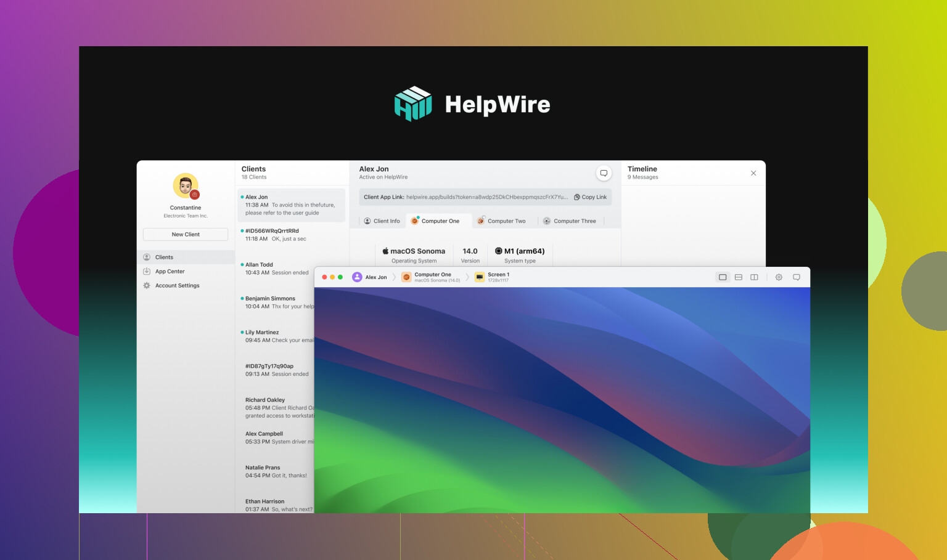Open App Center in the sidebar

(186, 271)
